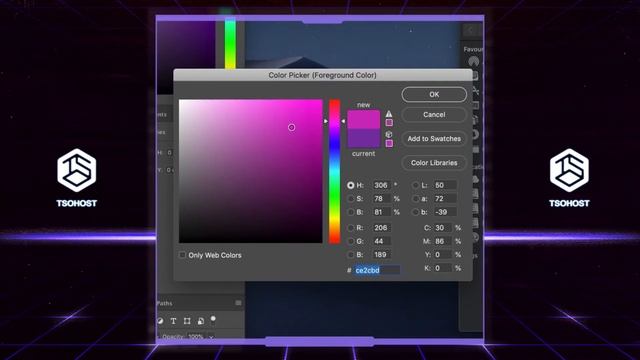The height and width of the screenshot is (360, 640).
Task: Select the smart object layer filter icon
Action: coord(200,321)
